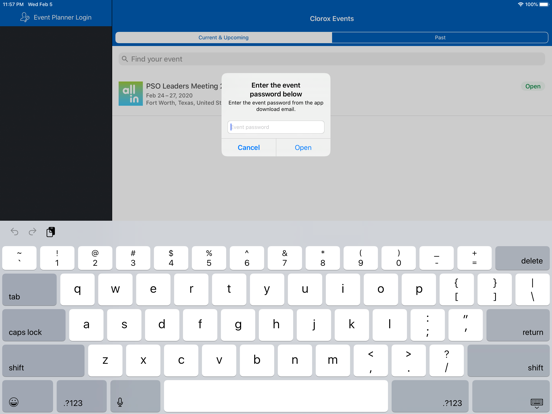Open the emoji keyboard

pyautogui.click(x=27, y=396)
